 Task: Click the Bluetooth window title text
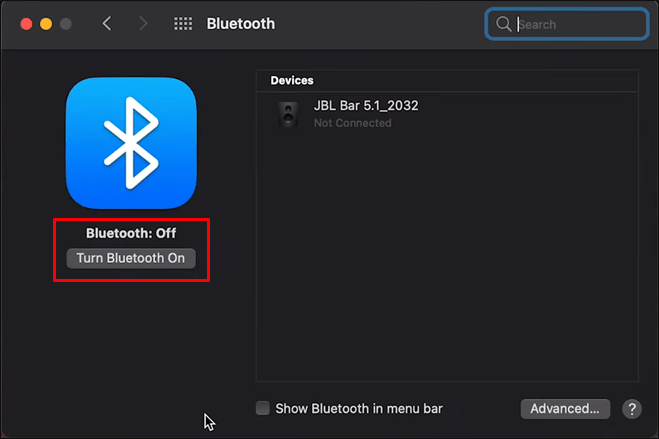(x=241, y=24)
